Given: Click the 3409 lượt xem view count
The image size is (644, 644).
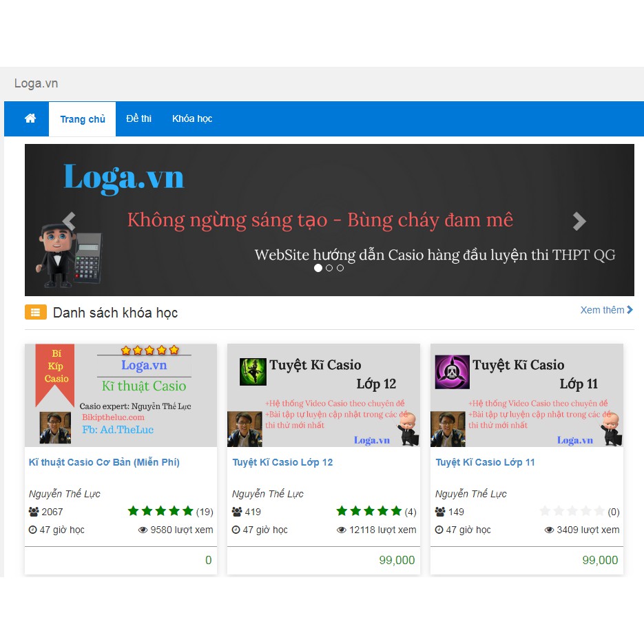Looking at the screenshot, I should click(588, 530).
